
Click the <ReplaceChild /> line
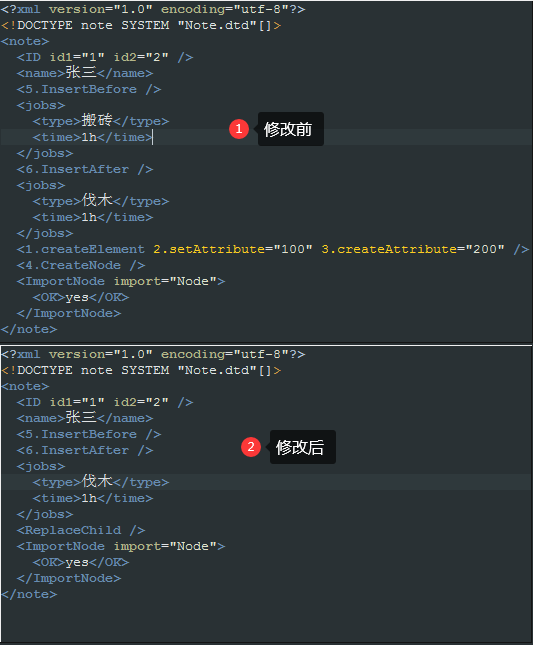(x=81, y=530)
